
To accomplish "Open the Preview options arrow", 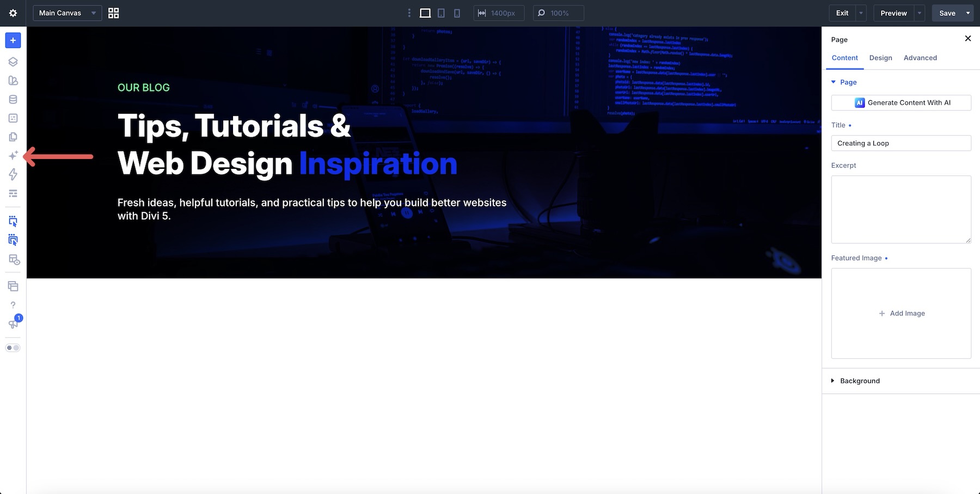I will click(920, 13).
